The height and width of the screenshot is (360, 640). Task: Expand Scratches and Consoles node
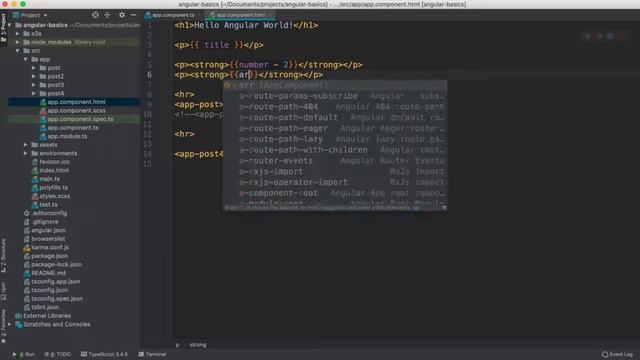10,324
